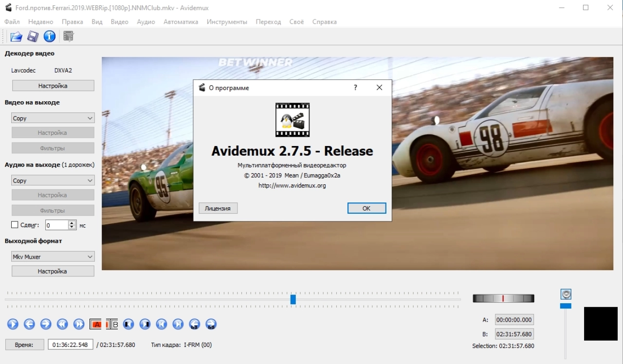Start playback with the Play button
Screen dimensions: 623x364
(13, 324)
